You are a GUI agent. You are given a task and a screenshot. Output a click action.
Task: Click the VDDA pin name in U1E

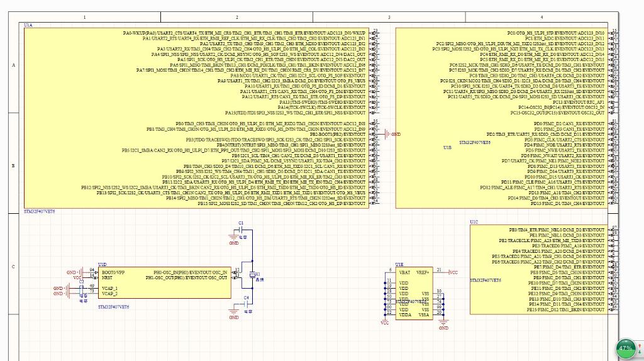(405, 315)
